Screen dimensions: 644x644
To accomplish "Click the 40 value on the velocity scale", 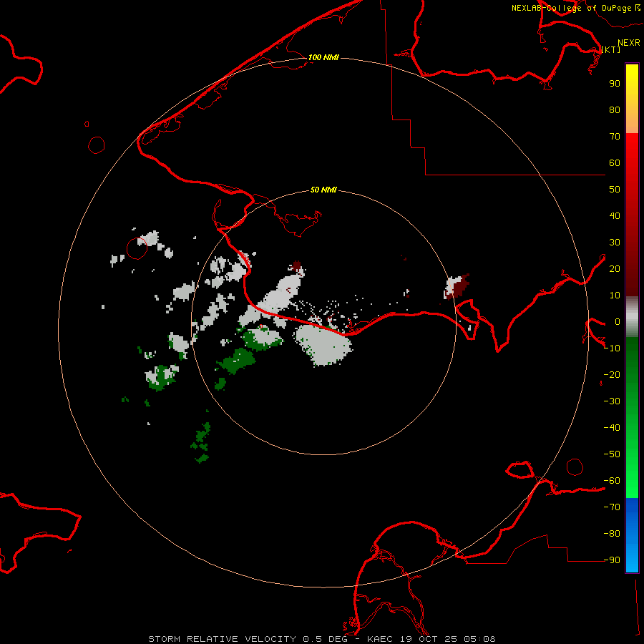I will [615, 215].
